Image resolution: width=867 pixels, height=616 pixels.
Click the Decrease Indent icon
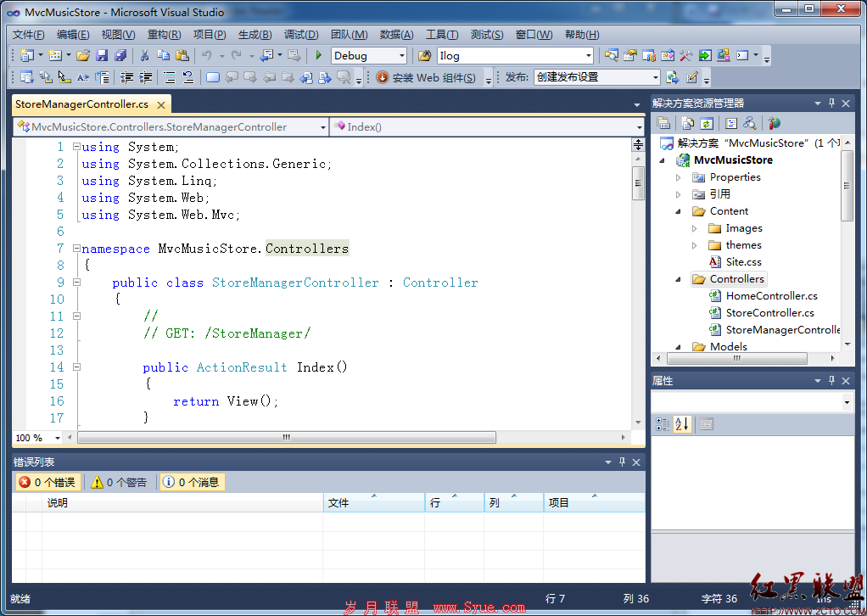tap(126, 77)
